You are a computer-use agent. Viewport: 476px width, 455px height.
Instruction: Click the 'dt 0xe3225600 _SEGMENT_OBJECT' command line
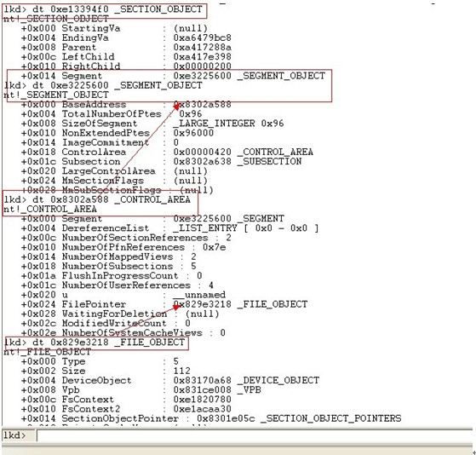[103, 85]
